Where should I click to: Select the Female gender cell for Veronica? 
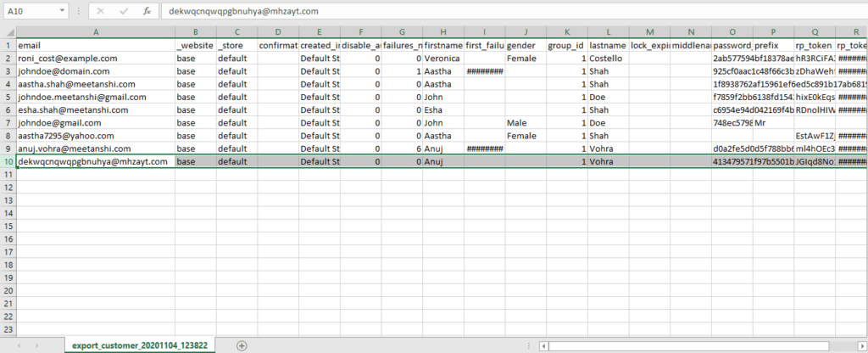tap(524, 59)
